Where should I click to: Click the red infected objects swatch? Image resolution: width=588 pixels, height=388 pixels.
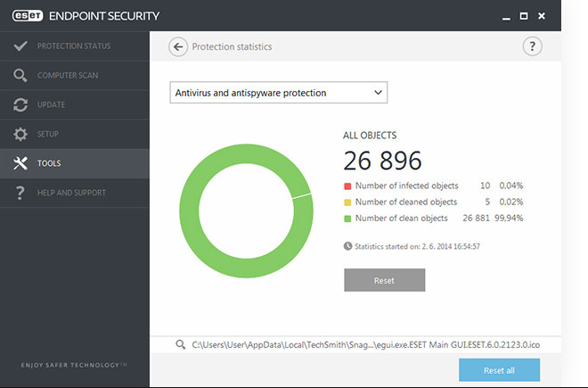(x=347, y=186)
